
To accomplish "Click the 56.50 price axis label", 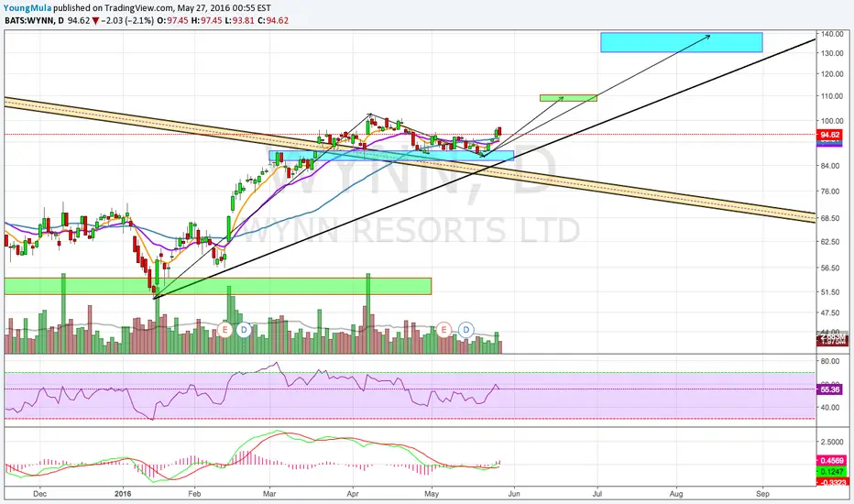I will click(830, 268).
